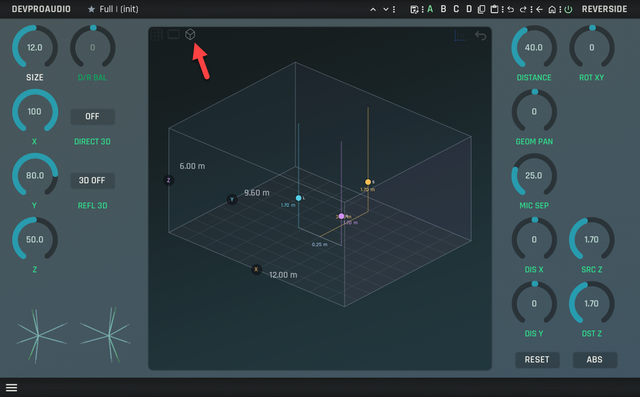Click the back arrow icon in header
The image size is (640, 397).
click(540, 9)
